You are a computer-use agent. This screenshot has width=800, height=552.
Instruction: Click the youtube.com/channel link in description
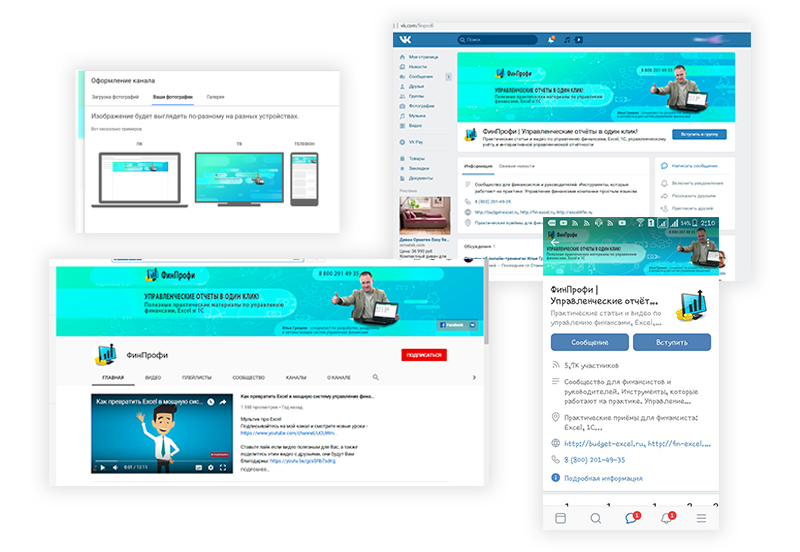click(288, 433)
